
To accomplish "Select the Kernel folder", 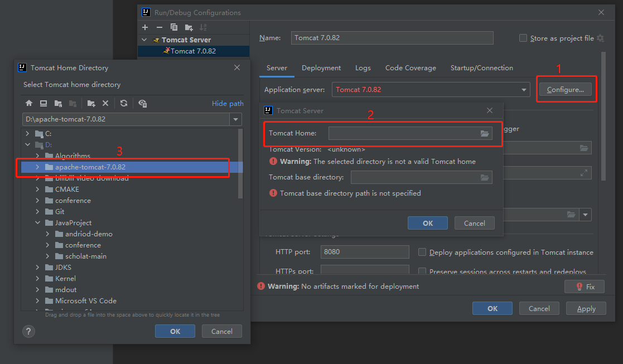I will [x=65, y=278].
